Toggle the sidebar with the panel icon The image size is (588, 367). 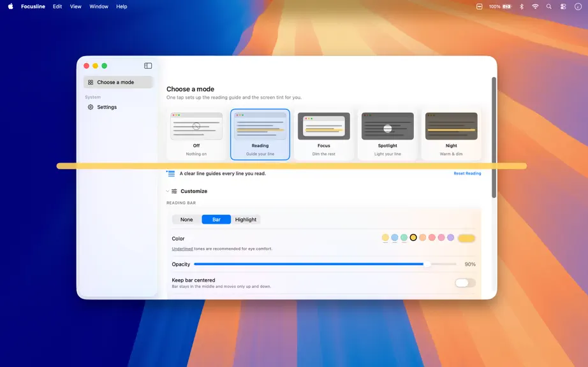pyautogui.click(x=148, y=66)
